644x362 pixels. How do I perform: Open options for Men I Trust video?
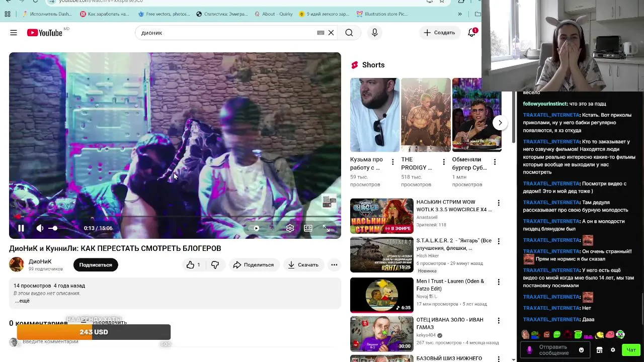point(499,282)
